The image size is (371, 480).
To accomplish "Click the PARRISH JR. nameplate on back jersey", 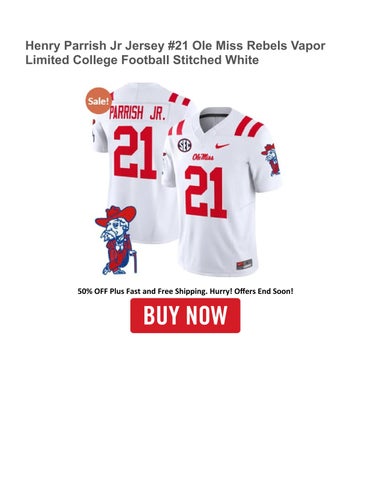I will point(137,114).
